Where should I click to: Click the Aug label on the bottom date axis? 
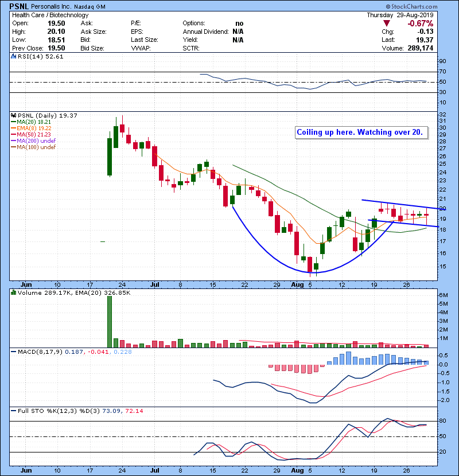[297, 470]
